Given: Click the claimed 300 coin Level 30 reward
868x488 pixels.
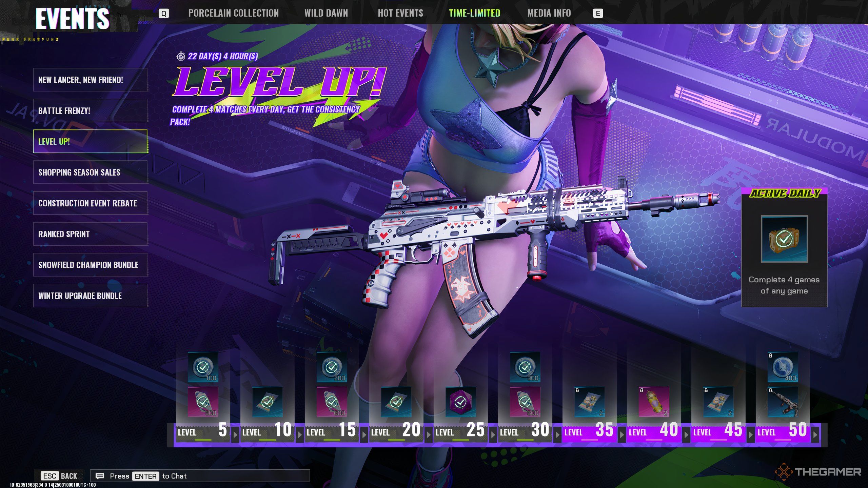Looking at the screenshot, I should [x=525, y=367].
